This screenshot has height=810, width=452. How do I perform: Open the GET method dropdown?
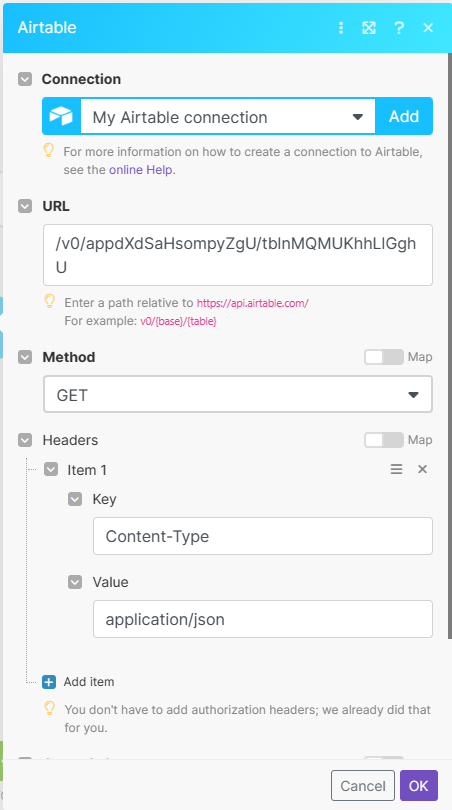point(238,395)
